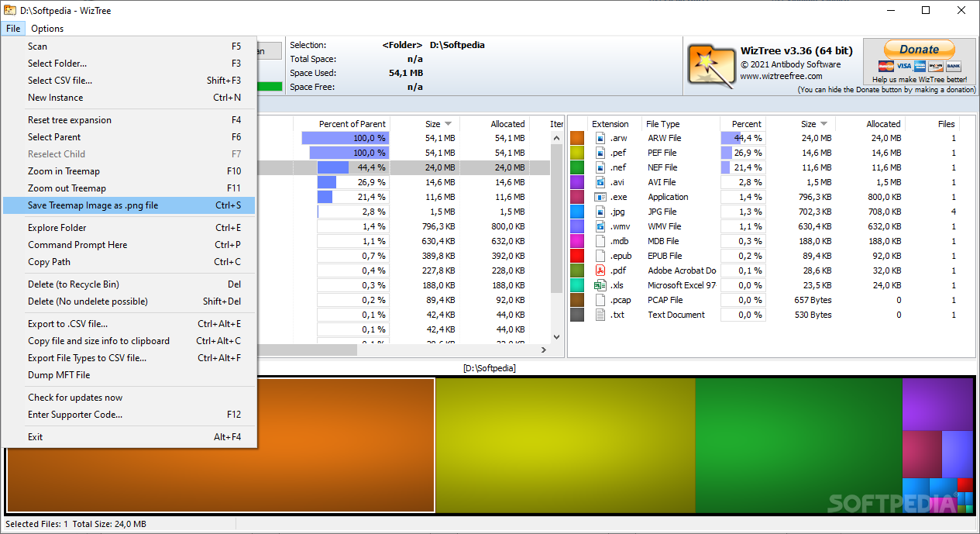Screen dimensions: 980x534
Task: Choose Enter Supporter Code...
Action: (129, 415)
